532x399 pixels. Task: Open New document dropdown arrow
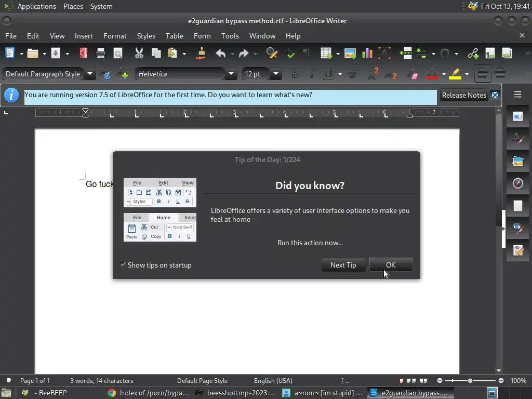pyautogui.click(x=21, y=54)
